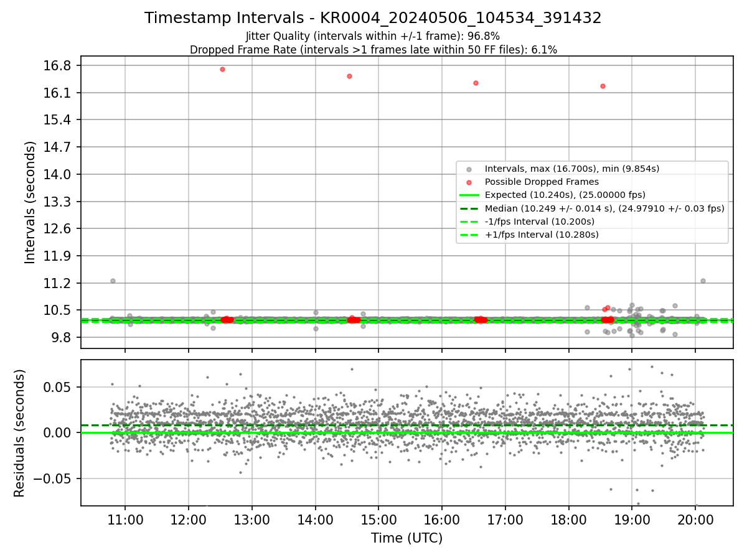Click the 13:00 time tick label

pos(252,520)
